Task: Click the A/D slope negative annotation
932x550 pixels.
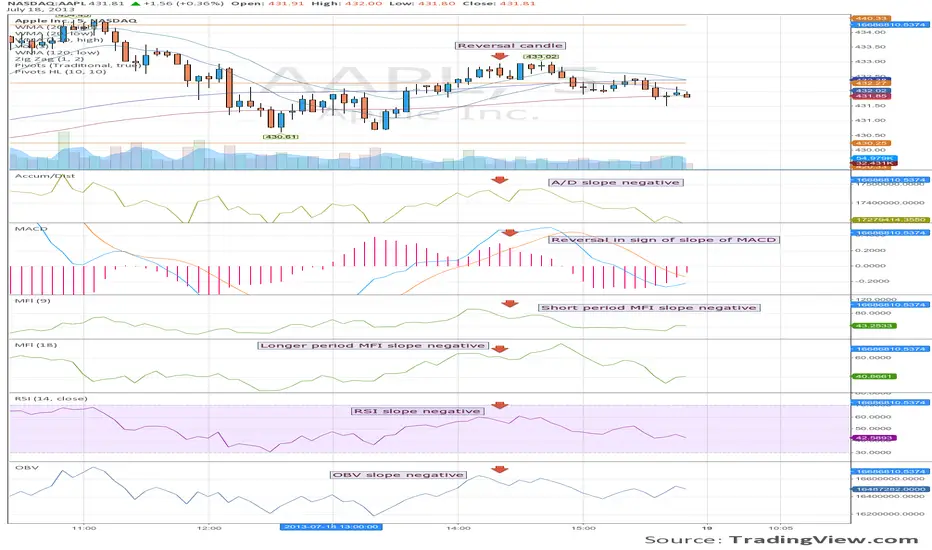Action: (615, 183)
